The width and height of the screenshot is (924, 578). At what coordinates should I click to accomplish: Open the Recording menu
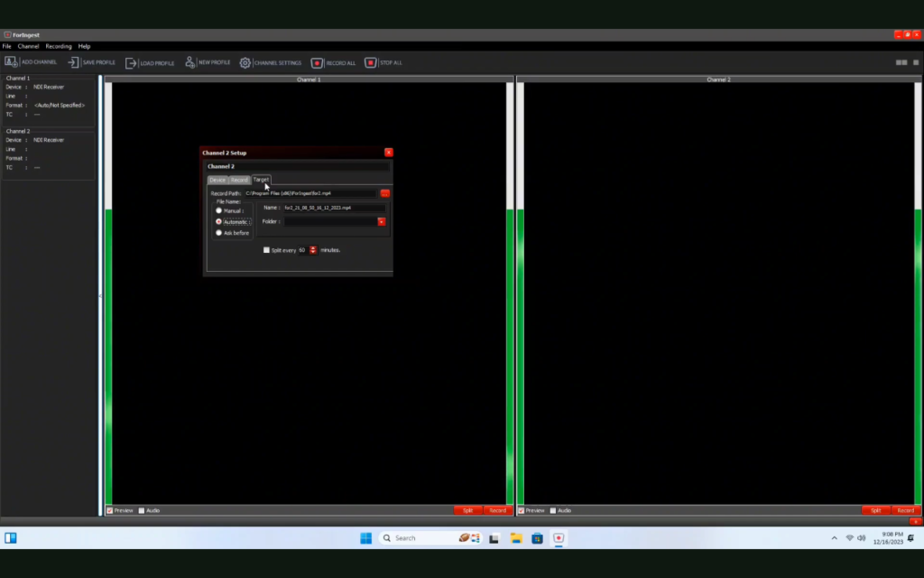click(x=59, y=46)
